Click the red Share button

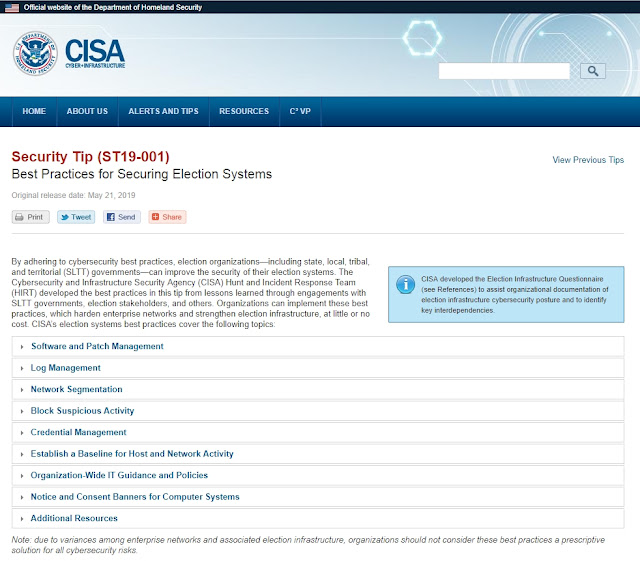pyautogui.click(x=167, y=217)
